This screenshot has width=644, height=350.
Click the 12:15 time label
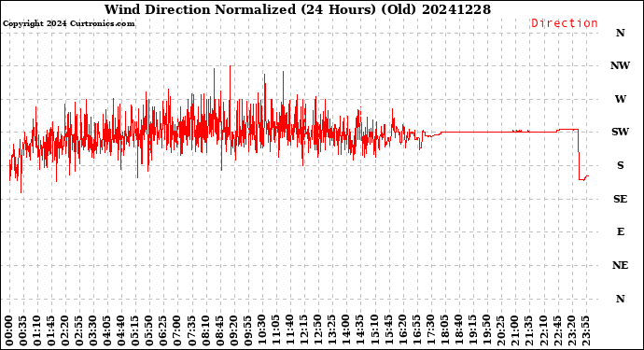click(304, 330)
